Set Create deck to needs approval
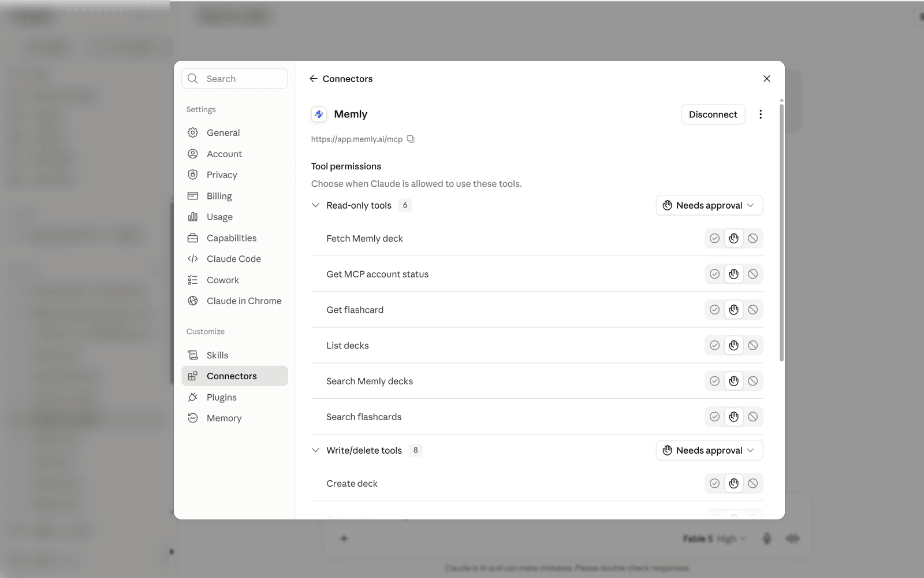 (x=733, y=483)
